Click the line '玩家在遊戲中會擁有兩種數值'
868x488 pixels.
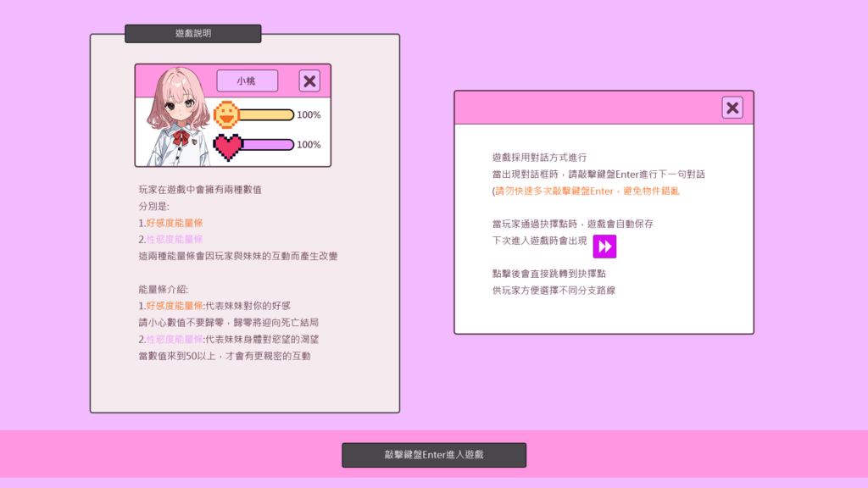pos(200,190)
